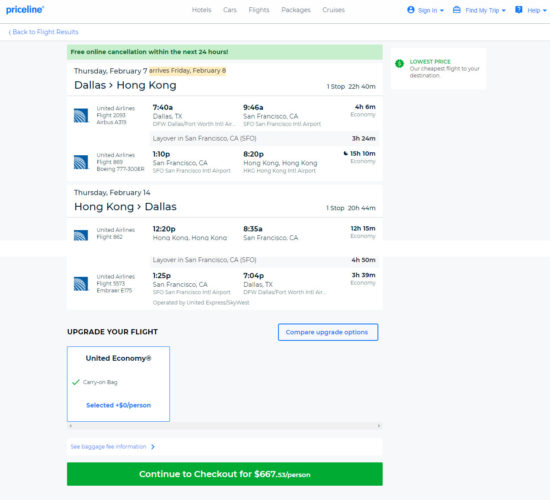Open the Packages menu item
The width and height of the screenshot is (550, 500).
point(296,10)
